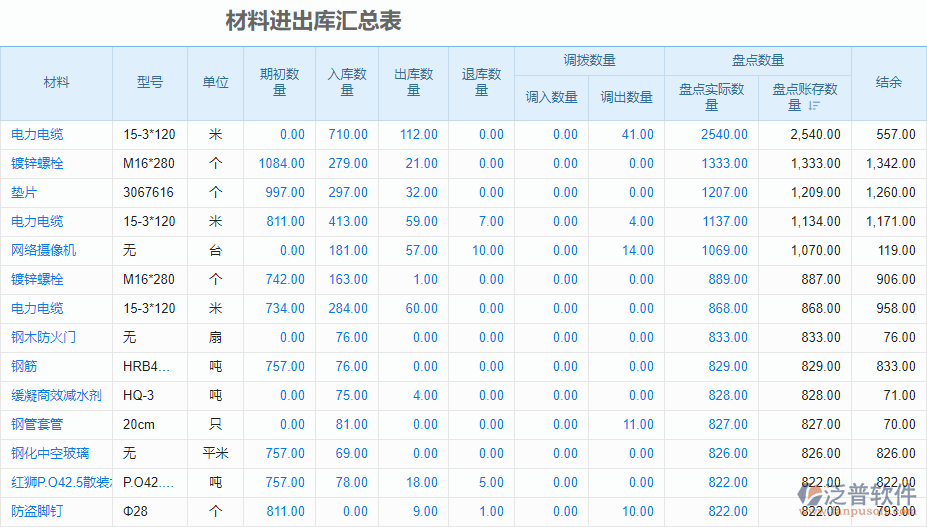Image resolution: width=927 pixels, height=527 pixels.
Task: Open the 2540.00 盘点实际数量 value link
Action: coord(724,134)
